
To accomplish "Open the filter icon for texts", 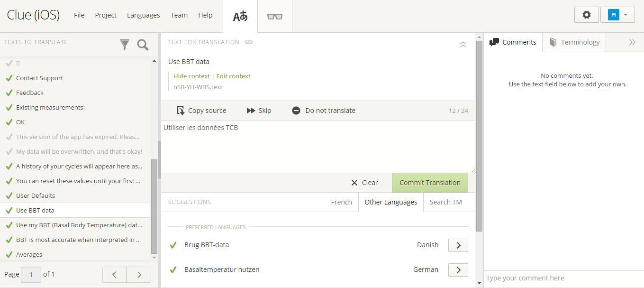I will pyautogui.click(x=125, y=45).
